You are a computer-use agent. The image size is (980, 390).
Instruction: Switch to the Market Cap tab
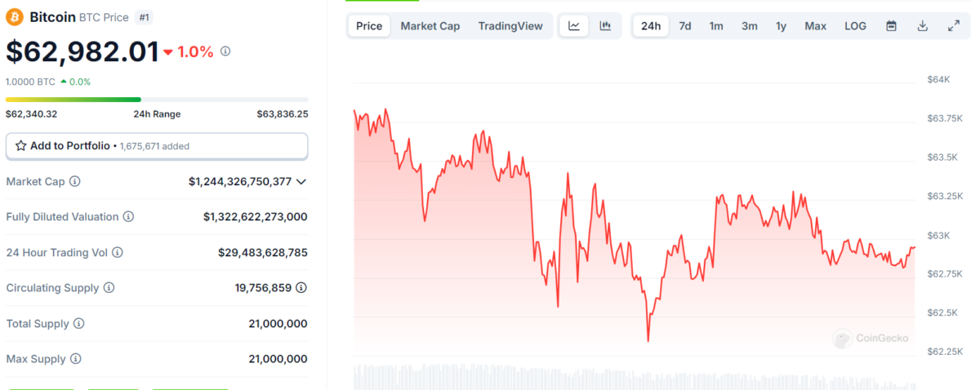430,26
